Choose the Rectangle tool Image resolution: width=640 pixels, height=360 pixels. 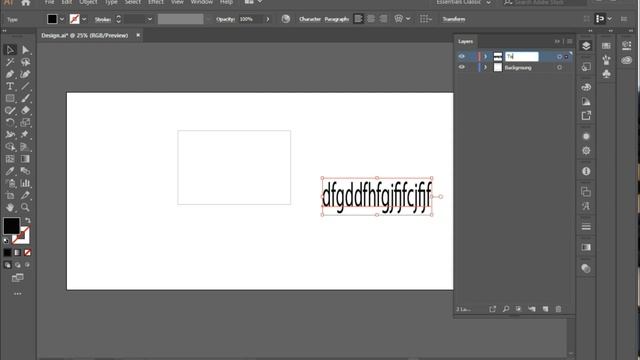click(10, 98)
